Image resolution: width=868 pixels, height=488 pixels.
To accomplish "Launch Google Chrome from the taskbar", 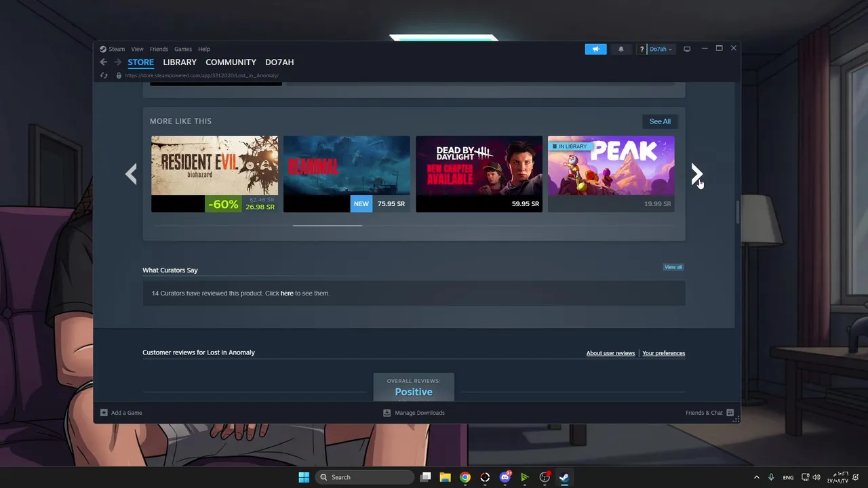I will 465,477.
